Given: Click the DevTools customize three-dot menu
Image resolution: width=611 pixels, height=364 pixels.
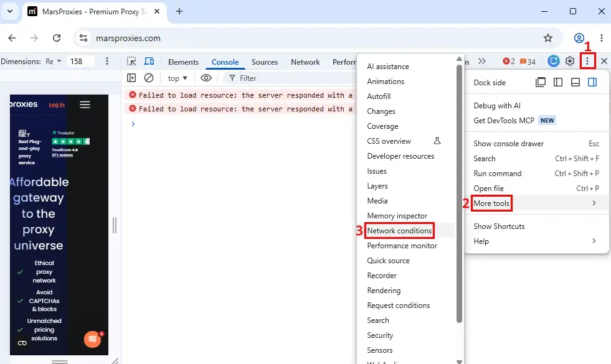Looking at the screenshot, I should pos(587,61).
